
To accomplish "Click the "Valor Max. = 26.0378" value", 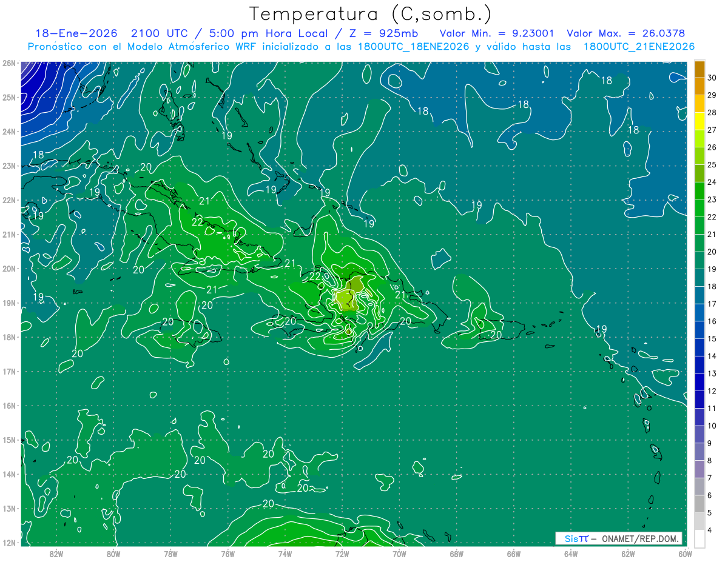I will pyautogui.click(x=625, y=33).
